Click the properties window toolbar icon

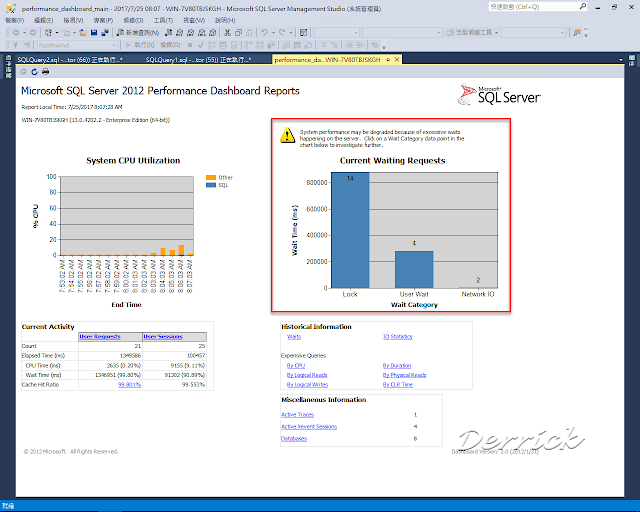303,33
